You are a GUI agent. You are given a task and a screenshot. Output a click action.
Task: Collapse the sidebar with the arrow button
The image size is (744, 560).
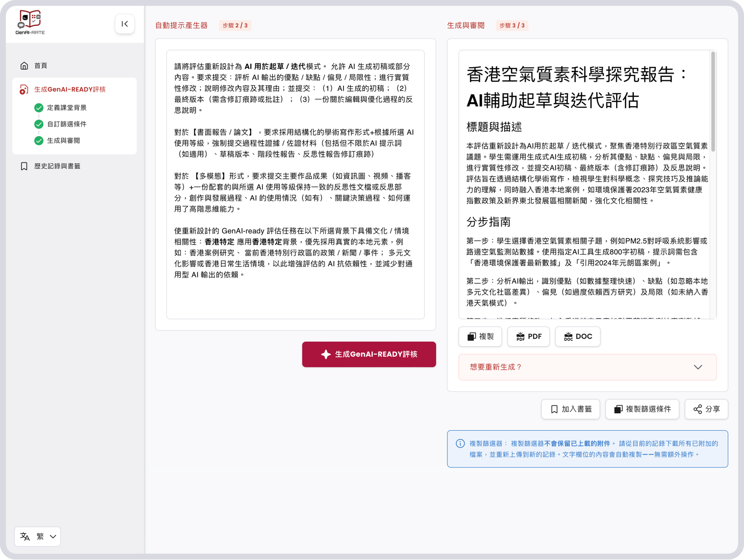125,24
